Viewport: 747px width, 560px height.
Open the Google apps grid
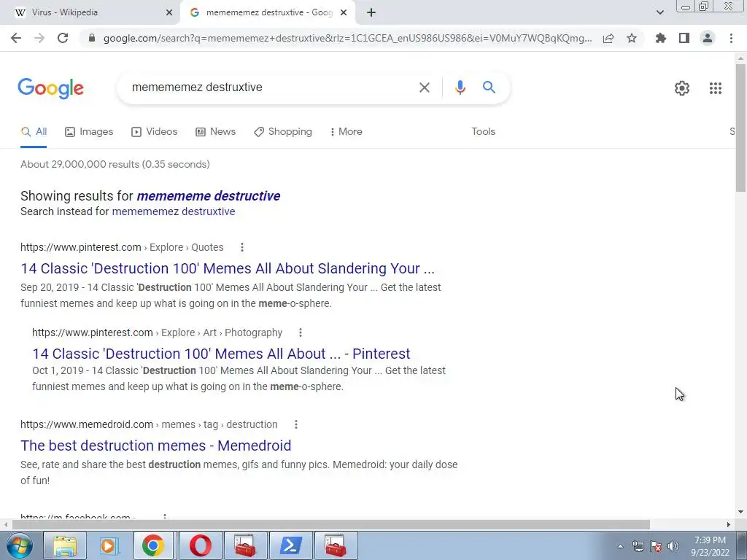716,88
